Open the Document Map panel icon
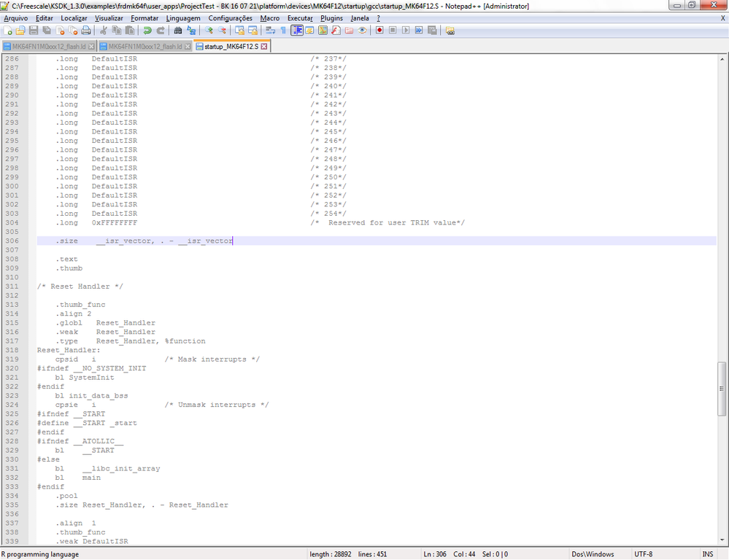Image resolution: width=729 pixels, height=560 pixels. [323, 31]
